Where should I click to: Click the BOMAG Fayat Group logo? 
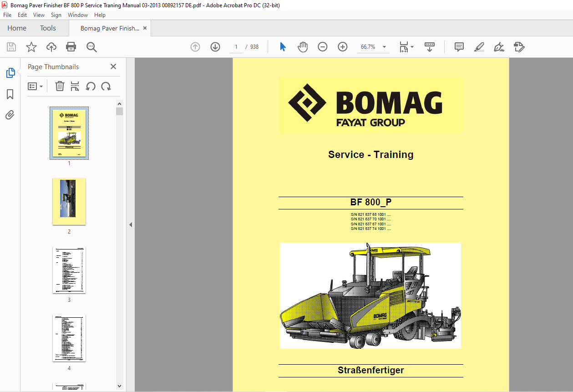point(371,105)
